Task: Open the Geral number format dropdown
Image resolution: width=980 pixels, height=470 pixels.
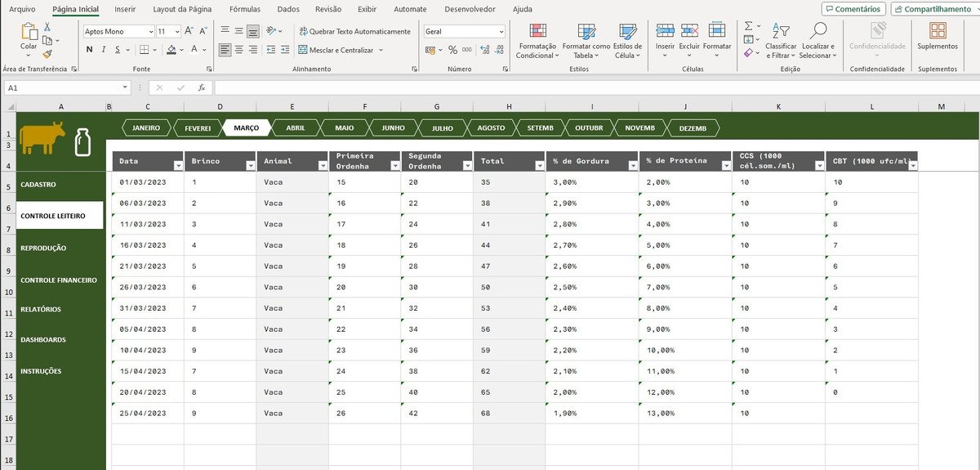Action: [501, 31]
